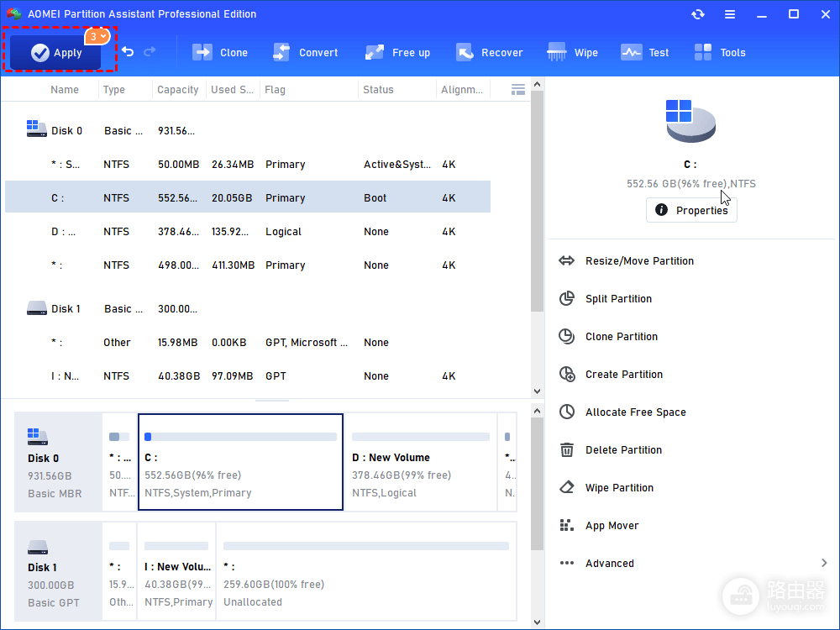Click the Resize/Move double-arrow icon
Image resolution: width=840 pixels, height=630 pixels.
point(567,261)
